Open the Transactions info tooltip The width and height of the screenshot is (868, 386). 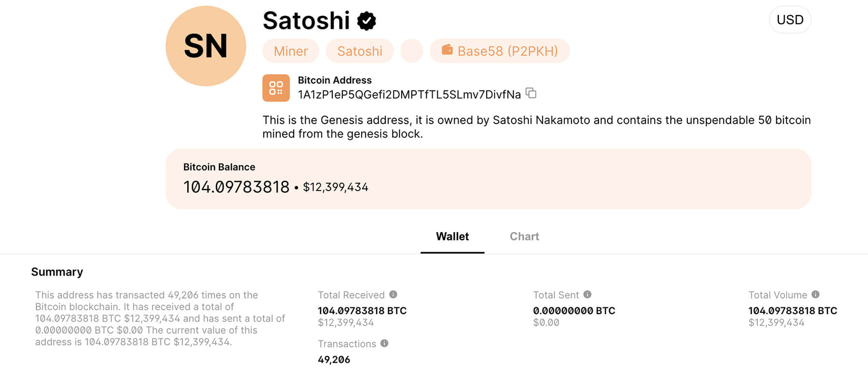pyautogui.click(x=384, y=343)
